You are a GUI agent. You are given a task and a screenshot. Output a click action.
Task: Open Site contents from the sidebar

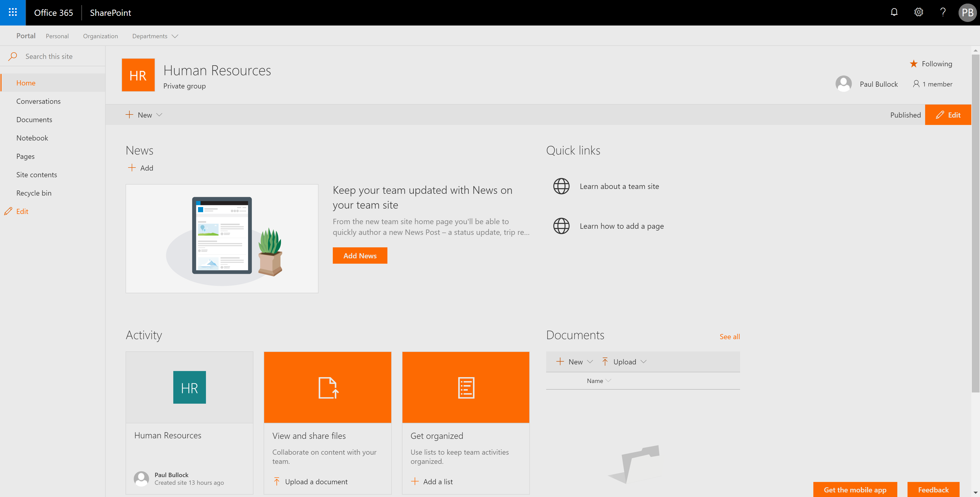point(36,174)
